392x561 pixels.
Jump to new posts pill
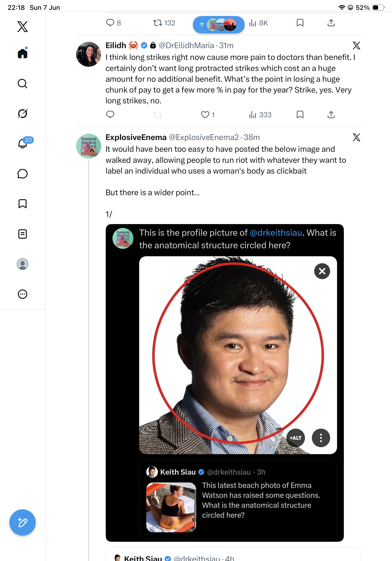[219, 24]
